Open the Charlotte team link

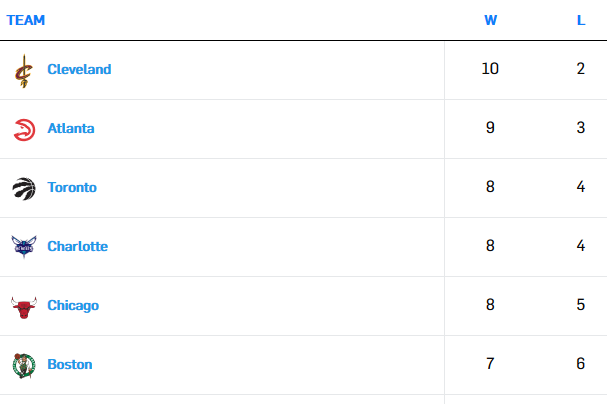pos(78,246)
